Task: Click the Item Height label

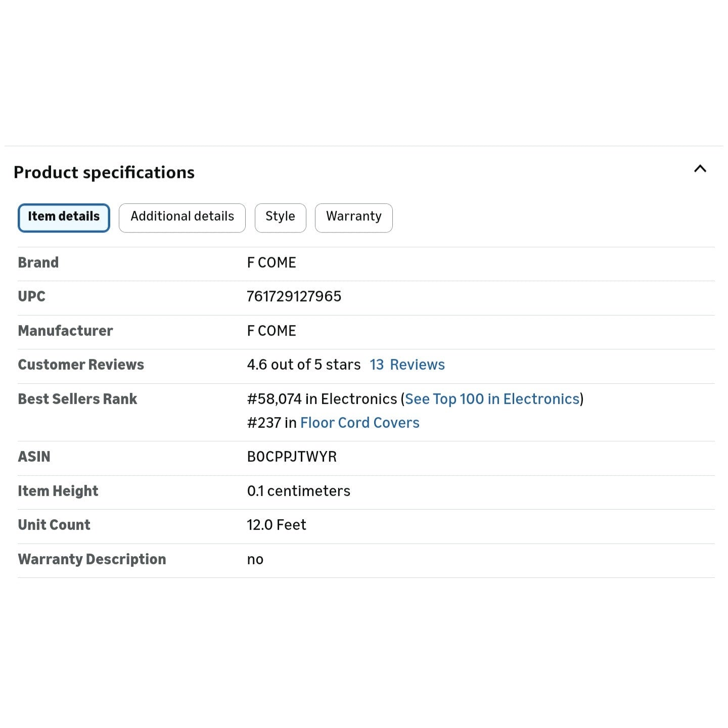Action: point(58,491)
